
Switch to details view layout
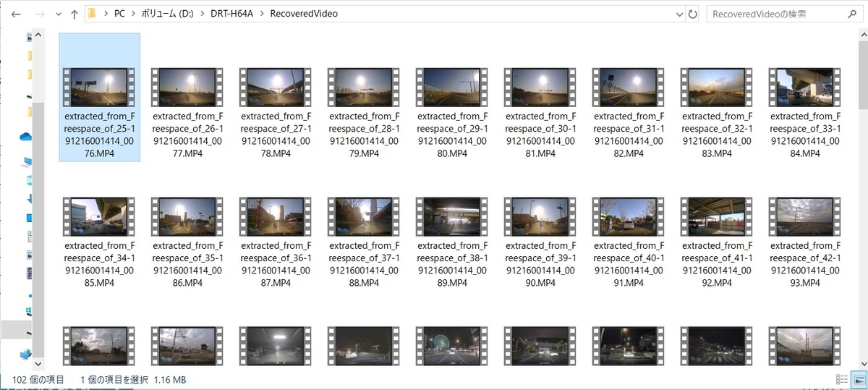[842, 379]
